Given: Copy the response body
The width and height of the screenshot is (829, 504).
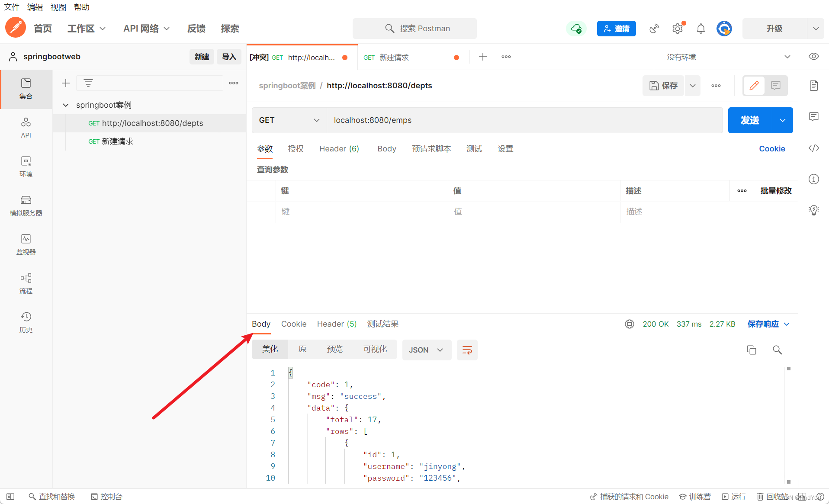Looking at the screenshot, I should pyautogui.click(x=752, y=350).
